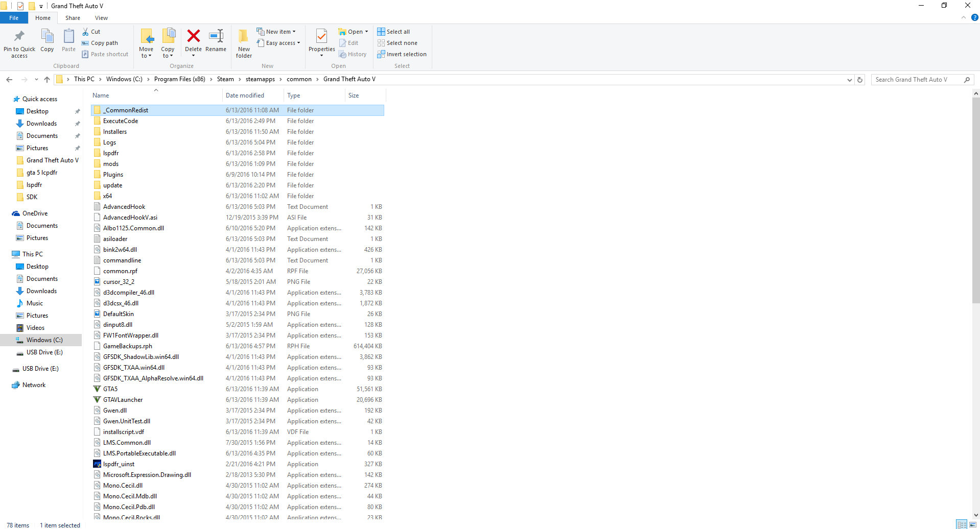Open OneDrive in the navigation pane
The height and width of the screenshot is (529, 980).
coord(35,213)
